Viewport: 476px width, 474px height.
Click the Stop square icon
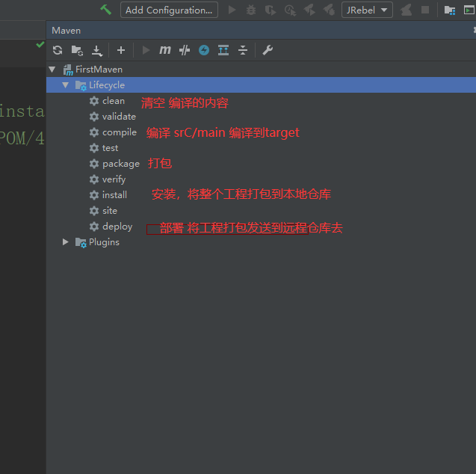point(425,10)
